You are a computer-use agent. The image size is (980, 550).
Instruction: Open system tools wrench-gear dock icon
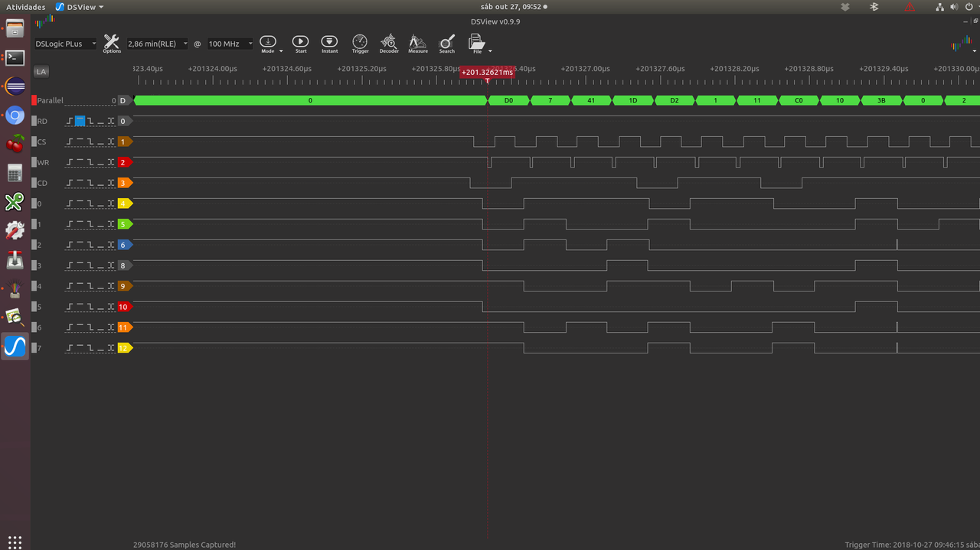click(15, 230)
